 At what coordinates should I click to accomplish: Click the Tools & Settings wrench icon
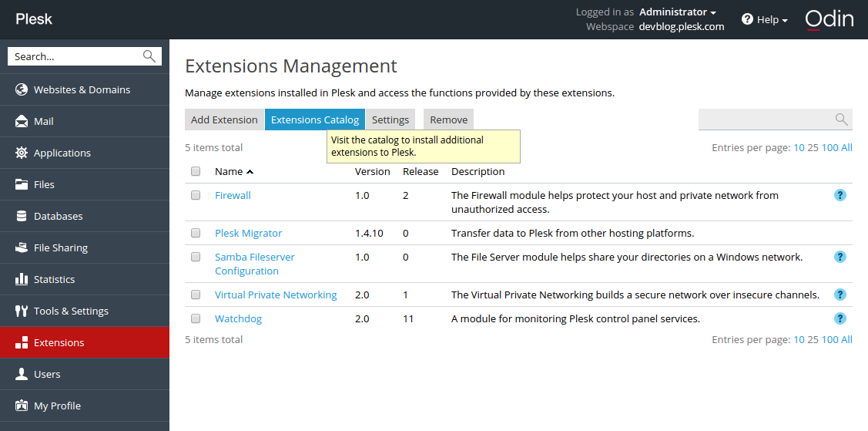(22, 311)
